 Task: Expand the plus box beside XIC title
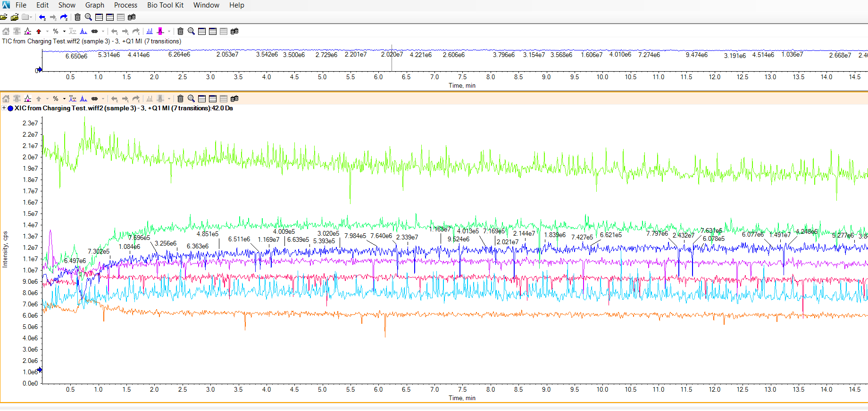(x=4, y=108)
